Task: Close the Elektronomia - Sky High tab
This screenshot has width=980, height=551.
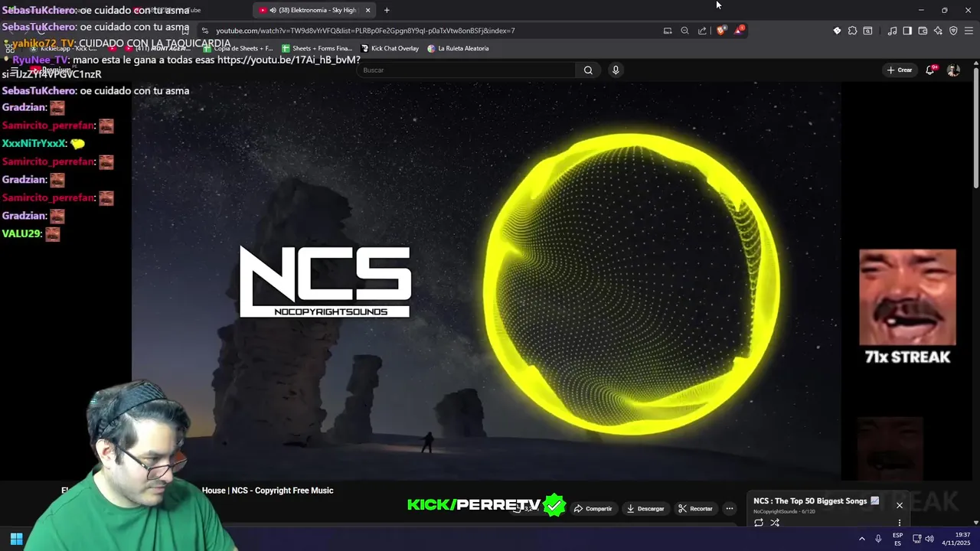Action: (x=367, y=10)
